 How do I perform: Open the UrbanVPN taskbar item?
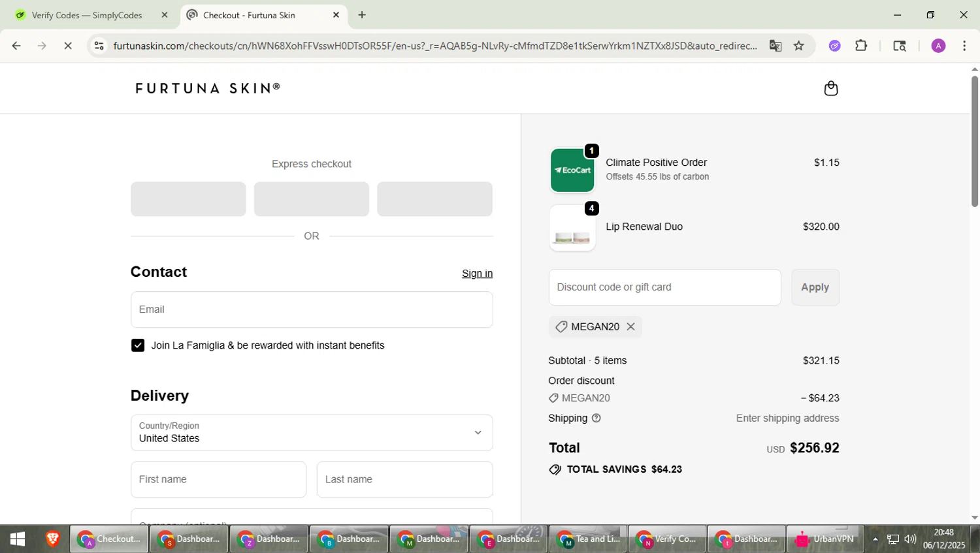point(825,539)
